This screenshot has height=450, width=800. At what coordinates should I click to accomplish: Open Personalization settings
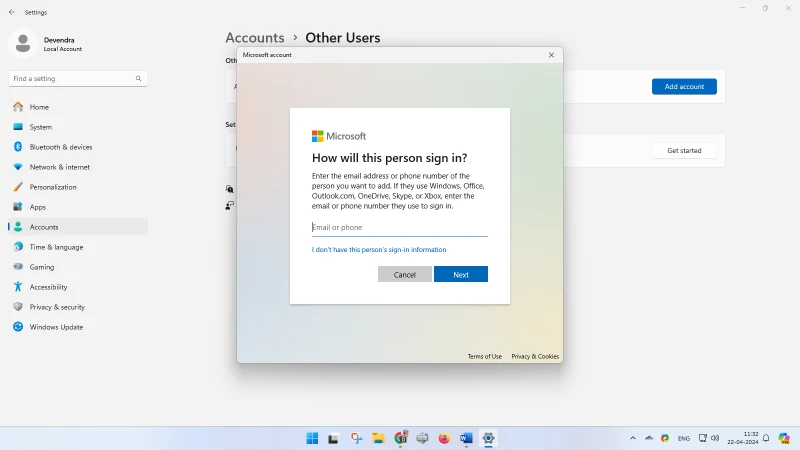click(78, 187)
